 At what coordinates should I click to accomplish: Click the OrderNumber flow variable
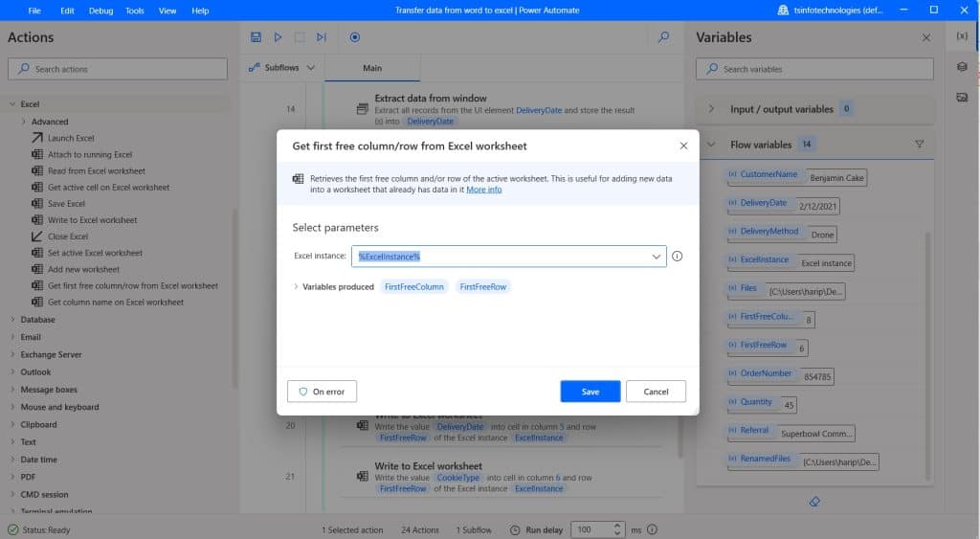tap(766, 373)
